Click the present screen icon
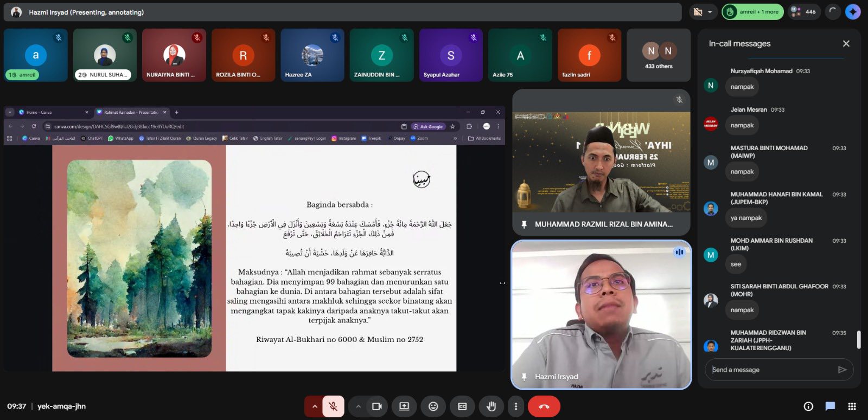868x420 pixels. click(404, 406)
